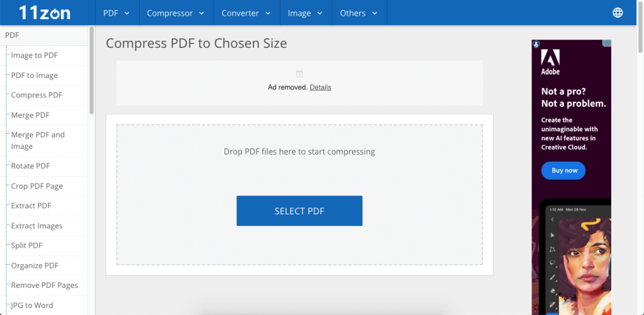This screenshot has width=644, height=315.
Task: Open Image to PDF in sidebar
Action: pos(34,55)
